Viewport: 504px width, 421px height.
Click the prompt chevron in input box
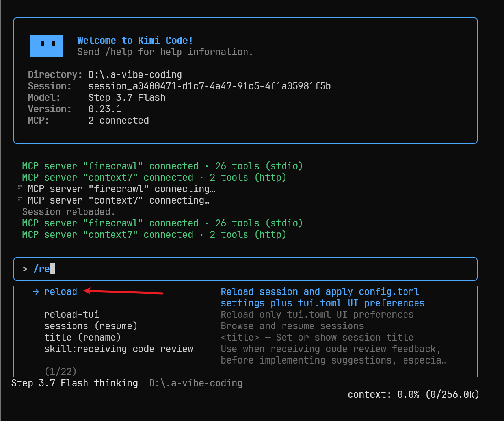[x=25, y=269]
